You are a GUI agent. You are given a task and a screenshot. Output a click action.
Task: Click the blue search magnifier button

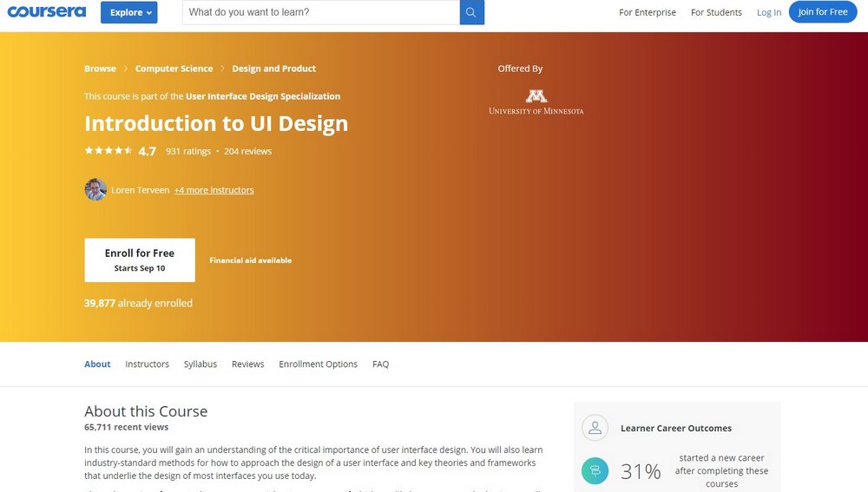[x=471, y=12]
